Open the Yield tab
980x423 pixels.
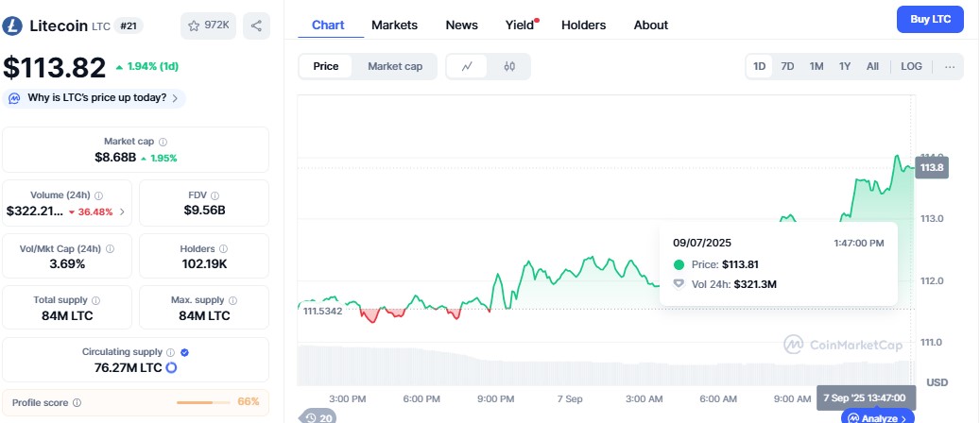520,25
